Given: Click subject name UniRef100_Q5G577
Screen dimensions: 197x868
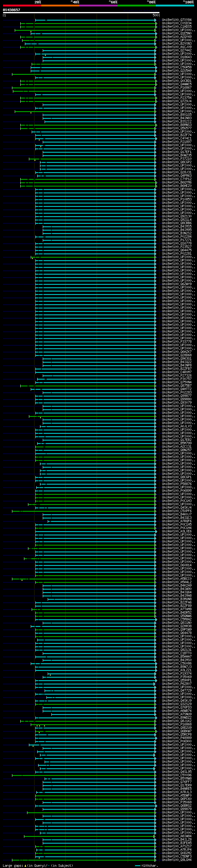Looking at the screenshot, I should [x=177, y=128].
